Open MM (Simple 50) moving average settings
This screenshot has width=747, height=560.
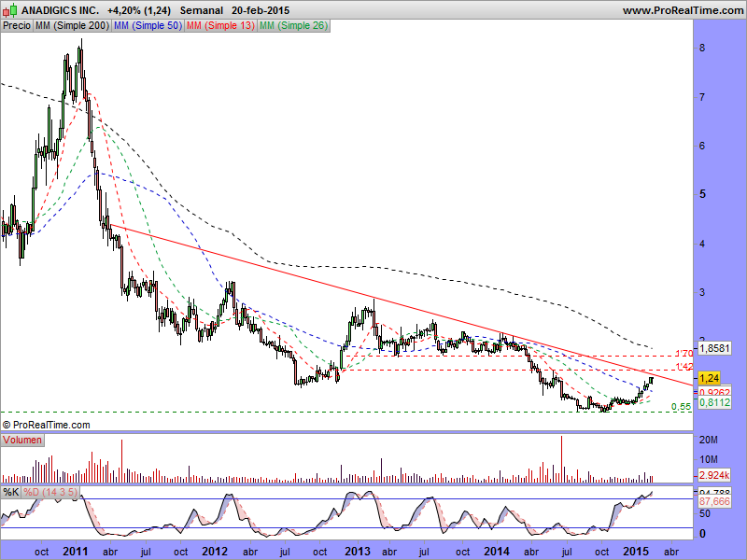148,26
